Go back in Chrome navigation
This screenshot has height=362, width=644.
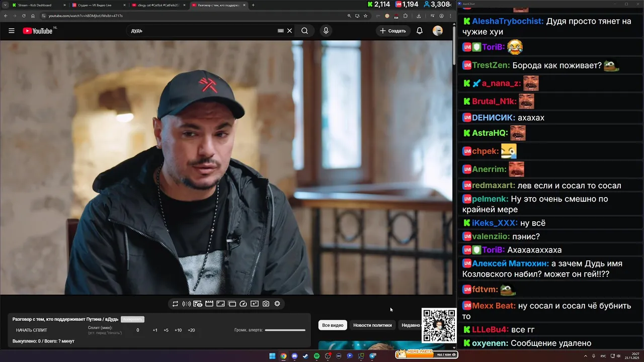pyautogui.click(x=6, y=16)
